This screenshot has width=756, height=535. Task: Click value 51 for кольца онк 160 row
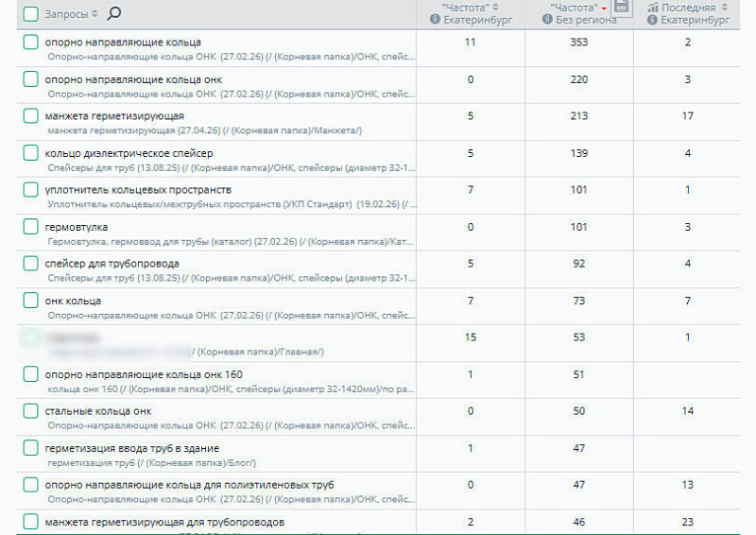point(579,374)
